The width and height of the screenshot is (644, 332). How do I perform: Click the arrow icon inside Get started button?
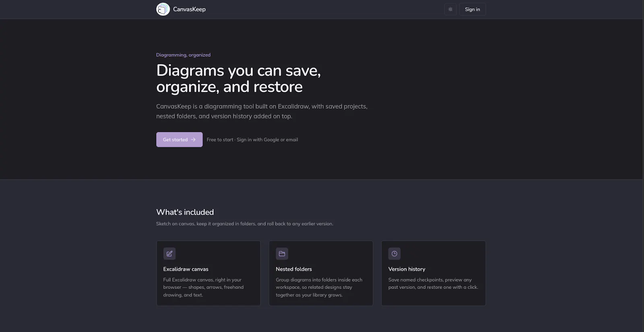193,140
